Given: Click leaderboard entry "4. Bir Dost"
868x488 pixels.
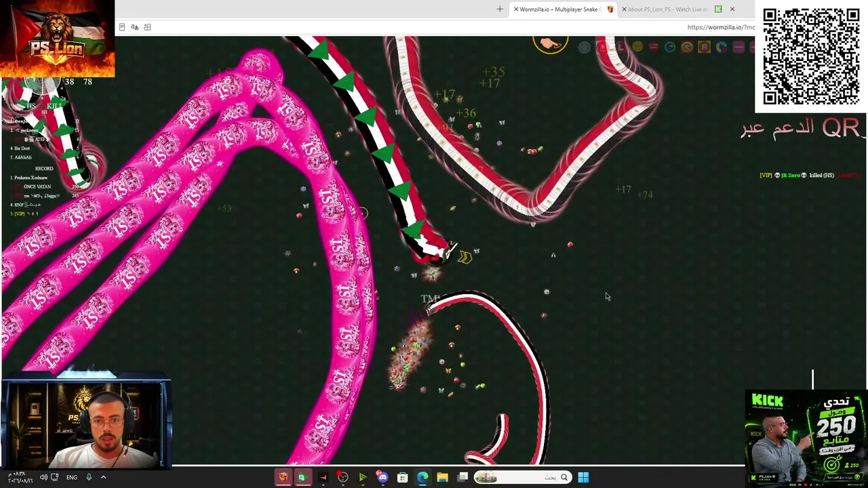Looking at the screenshot, I should (22, 148).
